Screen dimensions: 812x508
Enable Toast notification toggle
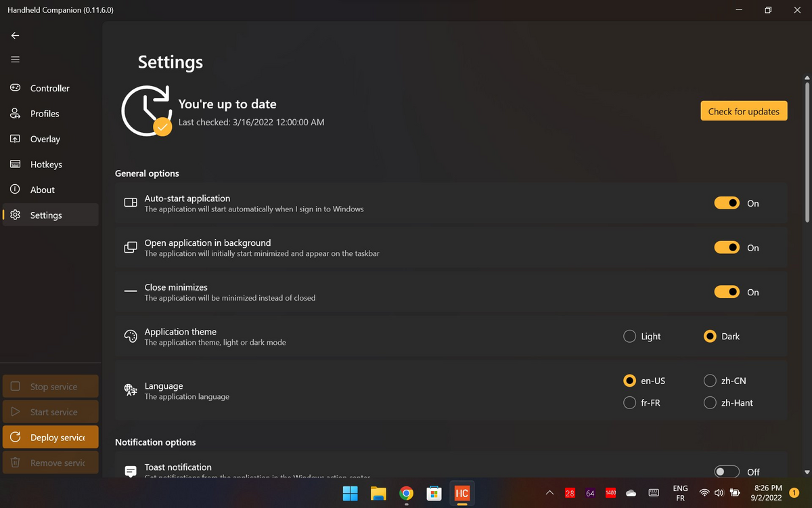727,471
